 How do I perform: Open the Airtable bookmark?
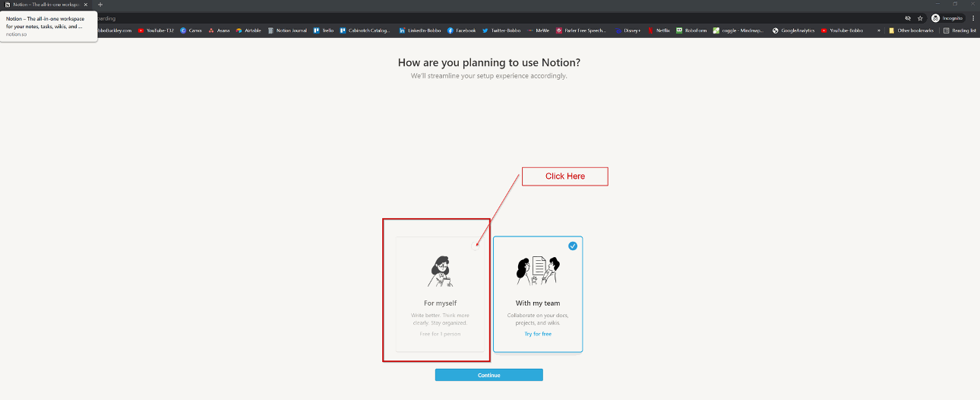[248, 30]
